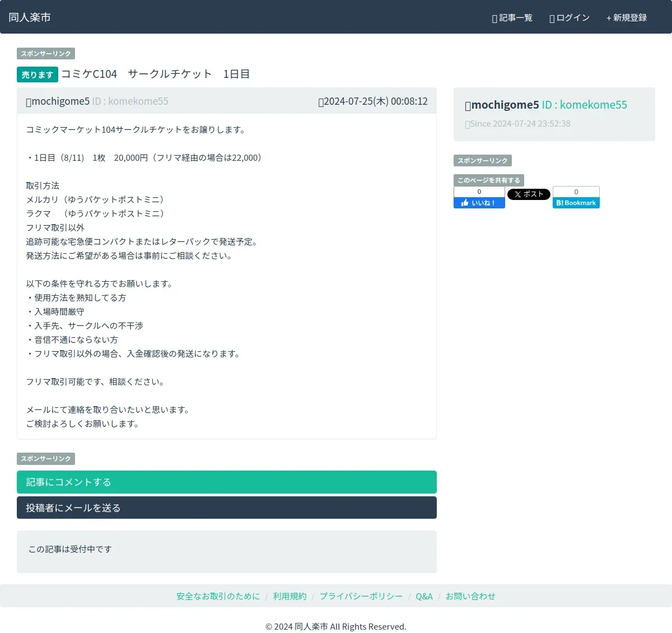The image size is (672, 633).
Task: Open the Q&A footer link
Action: click(x=424, y=596)
